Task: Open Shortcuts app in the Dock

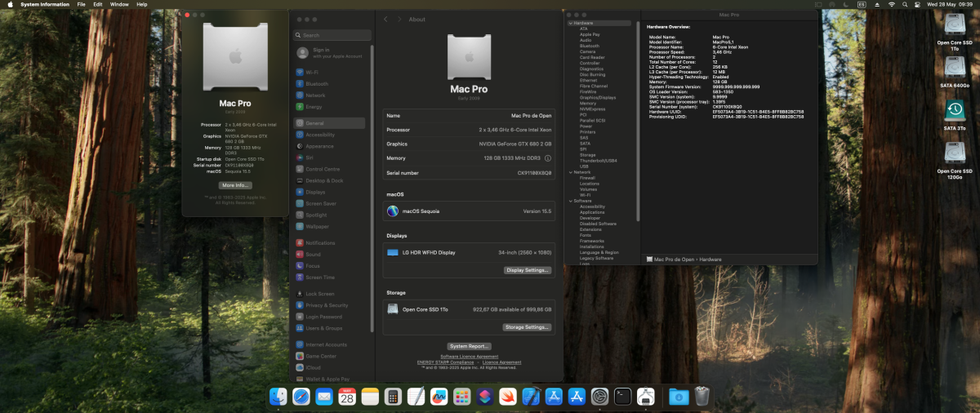Action: 485,397
